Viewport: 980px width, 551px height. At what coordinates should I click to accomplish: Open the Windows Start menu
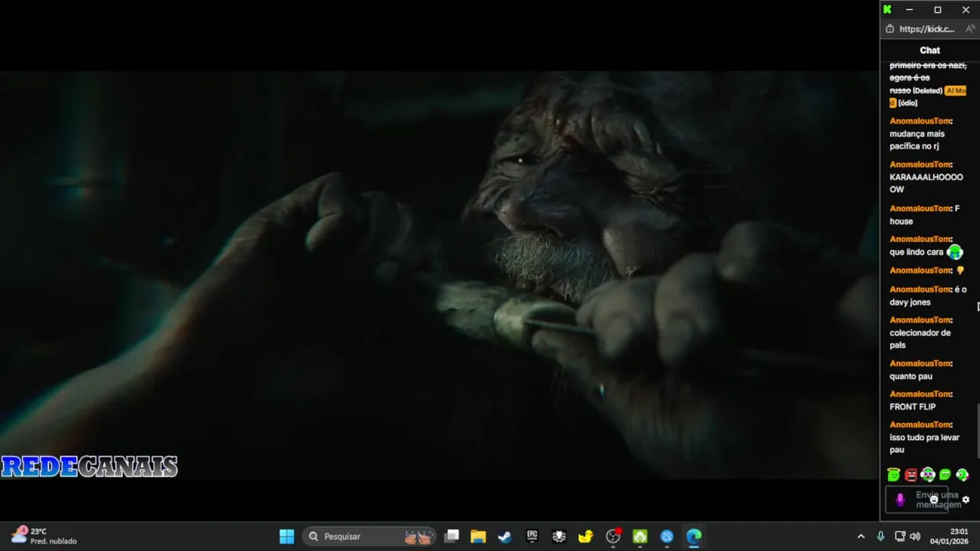(287, 536)
